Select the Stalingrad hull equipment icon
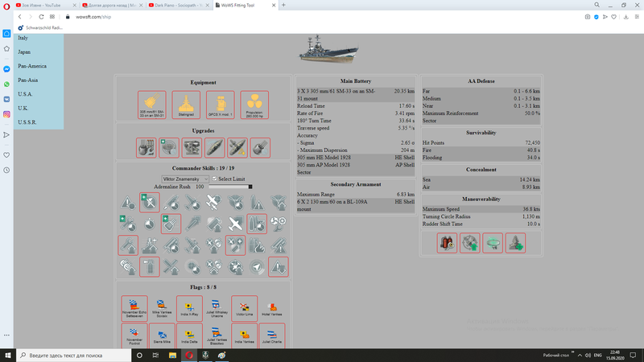The width and height of the screenshot is (644, 362). tap(185, 104)
